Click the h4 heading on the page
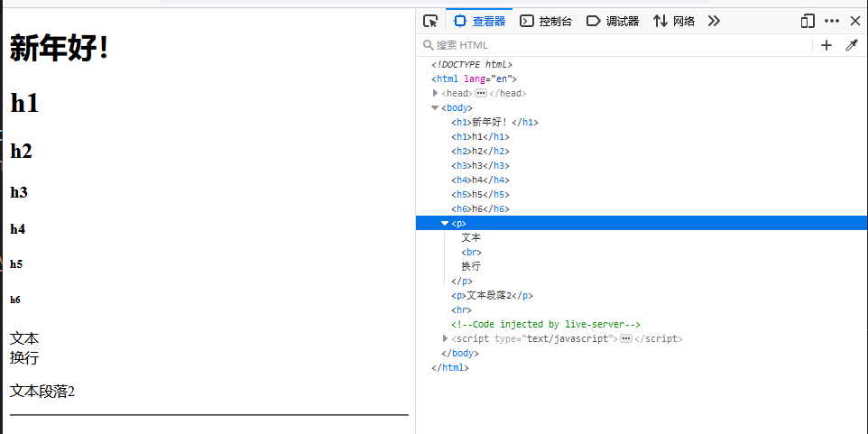 (x=18, y=229)
